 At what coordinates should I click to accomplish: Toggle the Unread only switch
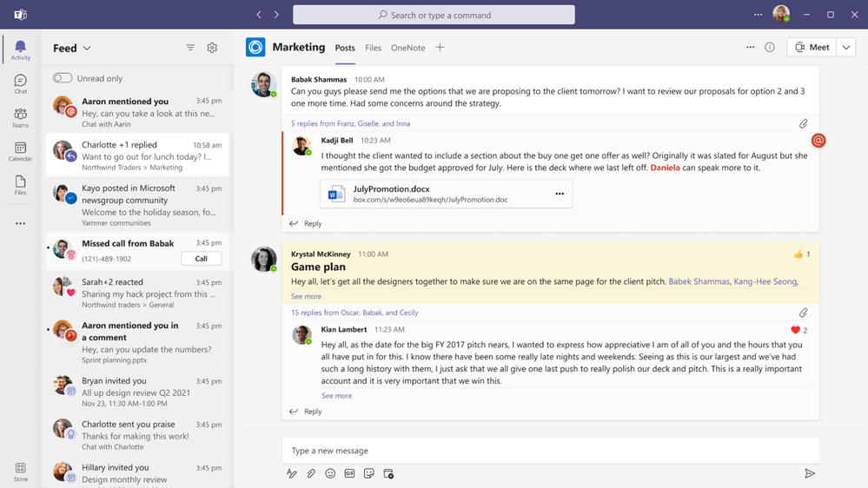coord(63,78)
